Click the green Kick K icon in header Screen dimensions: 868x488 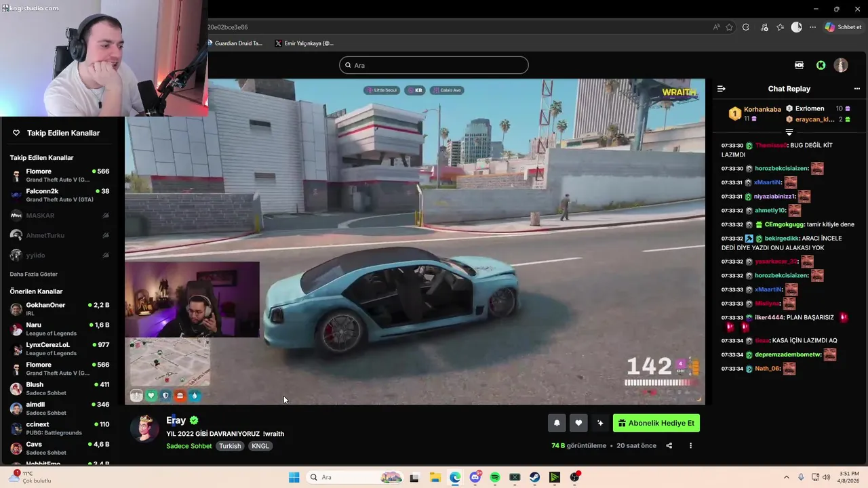[x=821, y=65]
